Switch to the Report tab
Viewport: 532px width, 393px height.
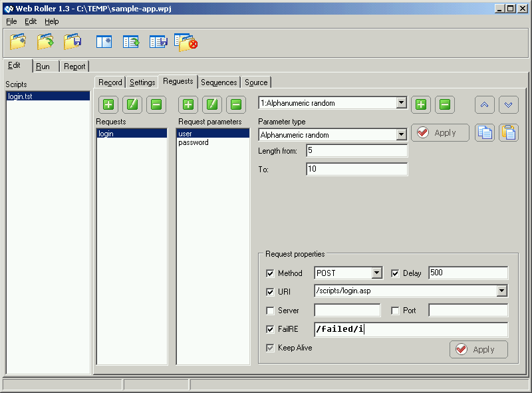(x=74, y=66)
